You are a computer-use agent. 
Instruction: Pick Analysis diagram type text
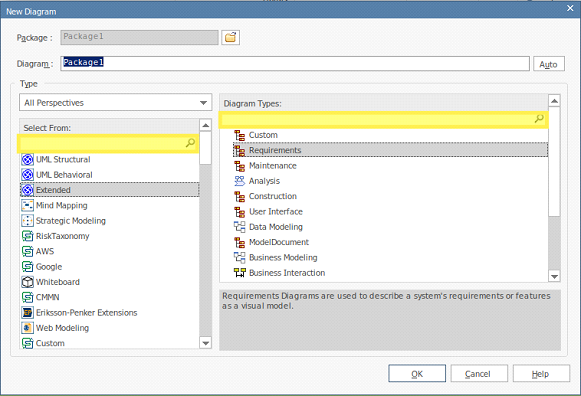[x=264, y=181]
